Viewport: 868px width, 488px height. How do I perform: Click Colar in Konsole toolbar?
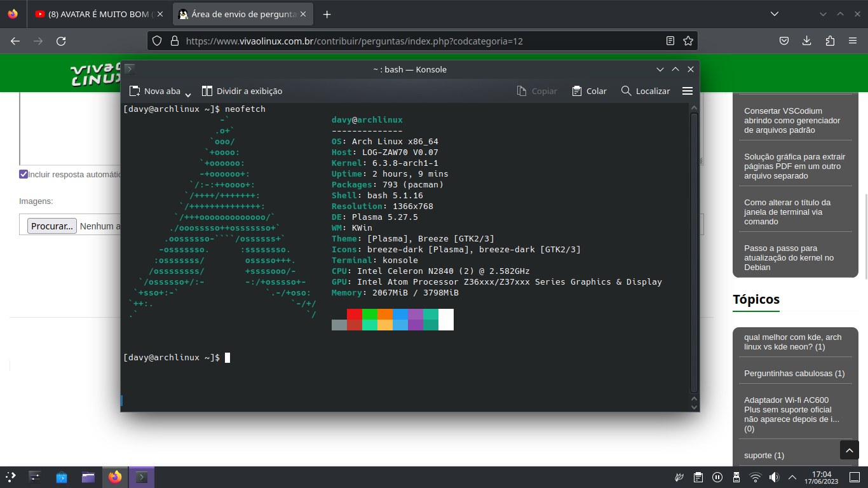click(589, 91)
